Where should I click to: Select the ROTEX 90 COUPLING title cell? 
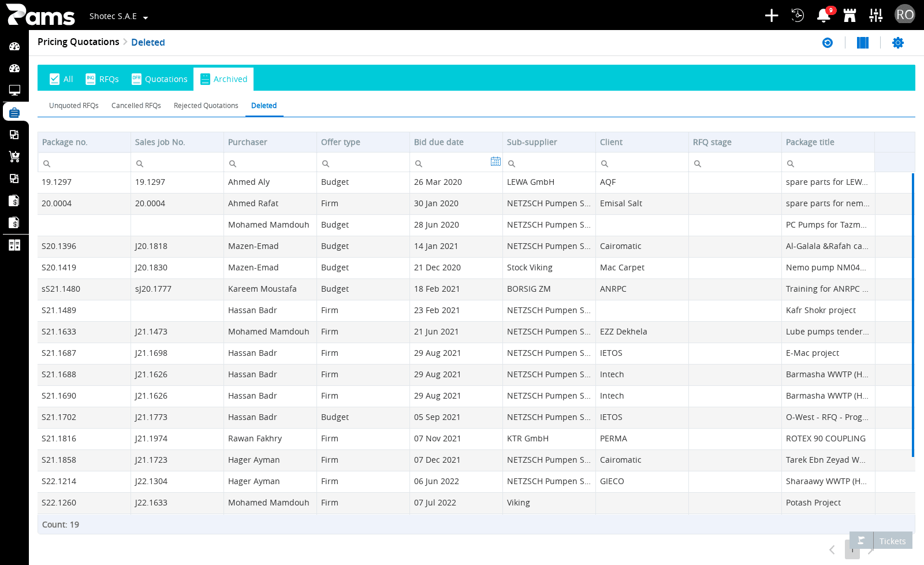pos(828,438)
